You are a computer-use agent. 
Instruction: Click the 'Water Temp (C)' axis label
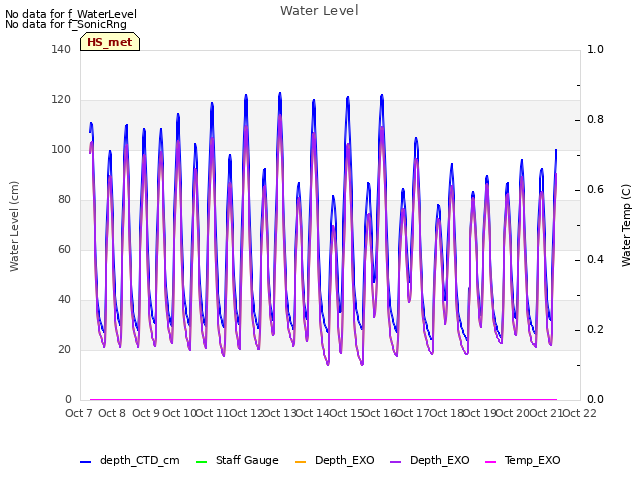[626, 225]
